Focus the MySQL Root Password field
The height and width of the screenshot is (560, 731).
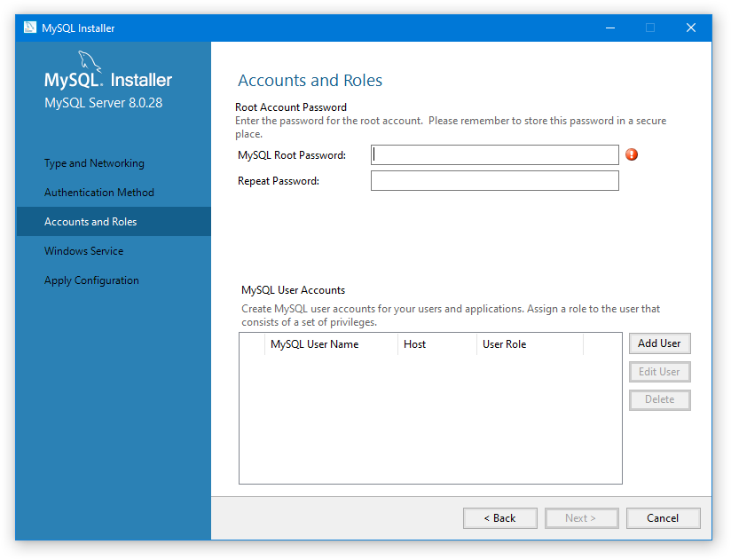click(494, 155)
